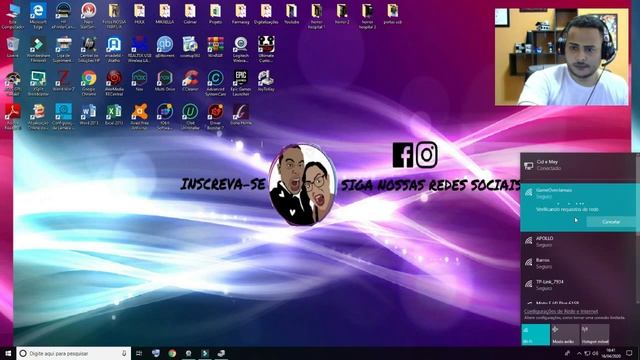The width and height of the screenshot is (640, 360).
Task: Select the APOLLO Wi-Fi network
Action: [578, 241]
